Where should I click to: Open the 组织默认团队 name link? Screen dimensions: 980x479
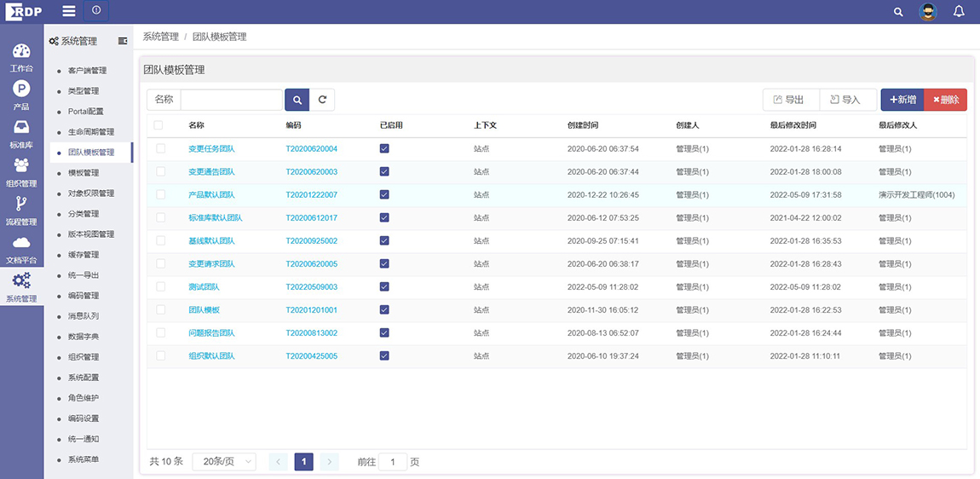coord(211,355)
